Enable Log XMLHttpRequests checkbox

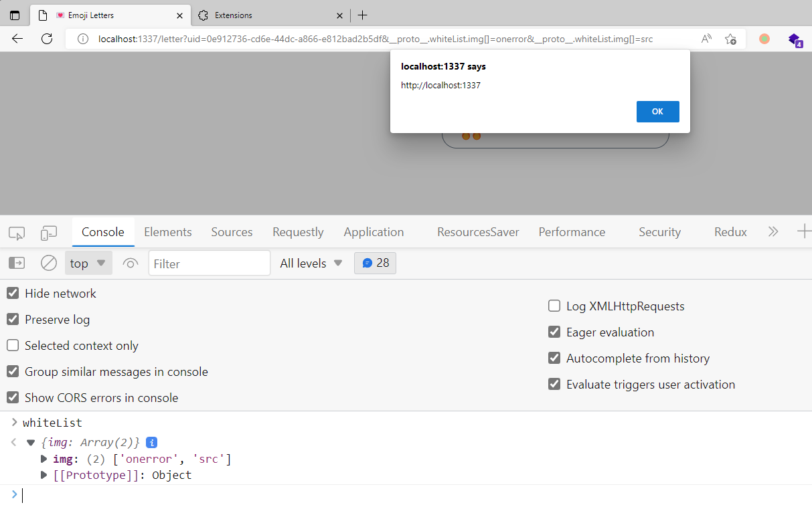[x=554, y=306]
